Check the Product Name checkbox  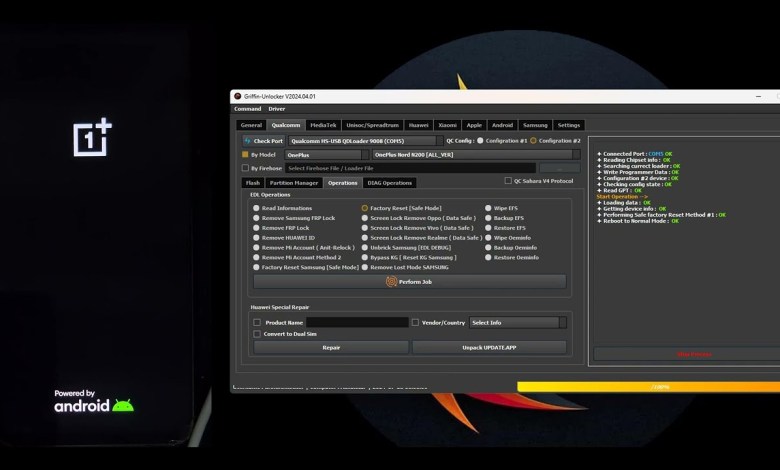[x=257, y=323]
